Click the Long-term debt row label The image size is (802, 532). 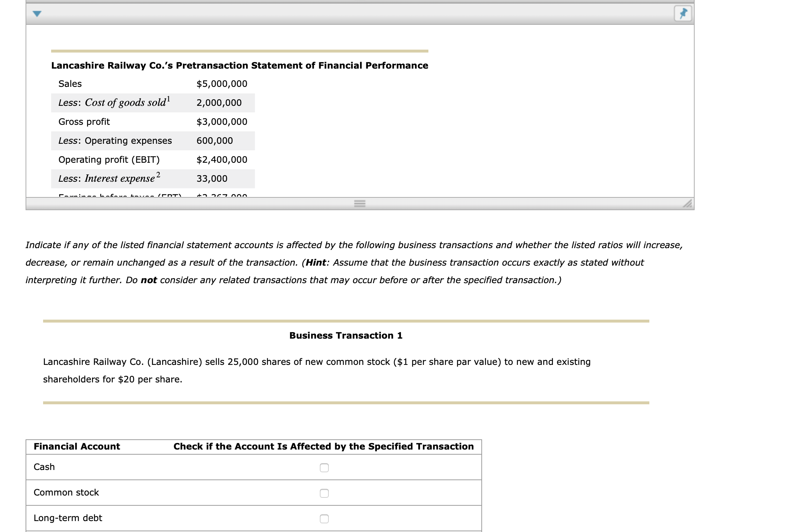click(x=68, y=518)
